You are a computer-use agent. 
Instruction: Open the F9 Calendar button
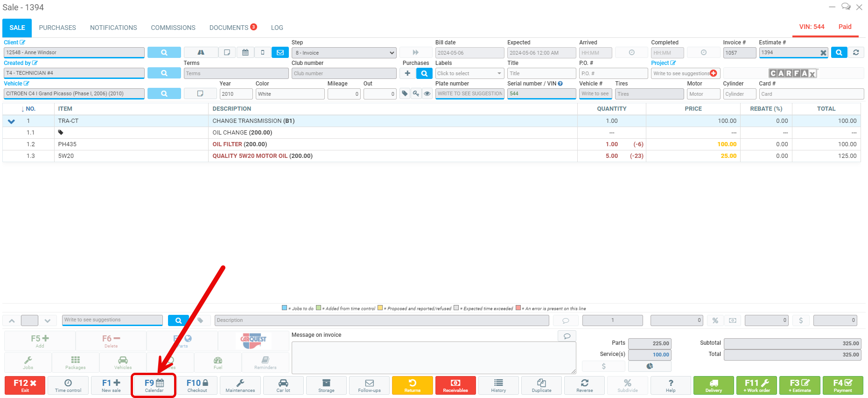coord(154,385)
